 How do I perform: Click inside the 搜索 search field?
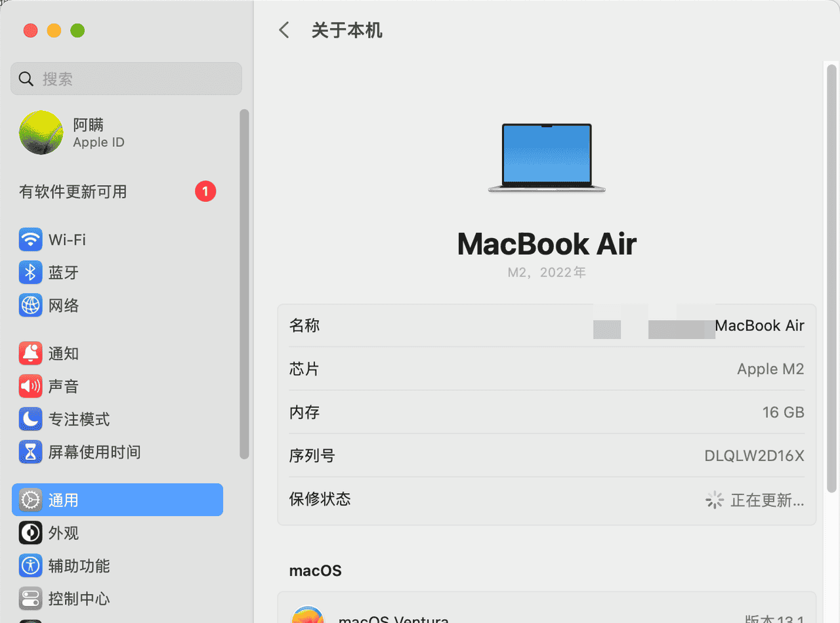coord(126,79)
